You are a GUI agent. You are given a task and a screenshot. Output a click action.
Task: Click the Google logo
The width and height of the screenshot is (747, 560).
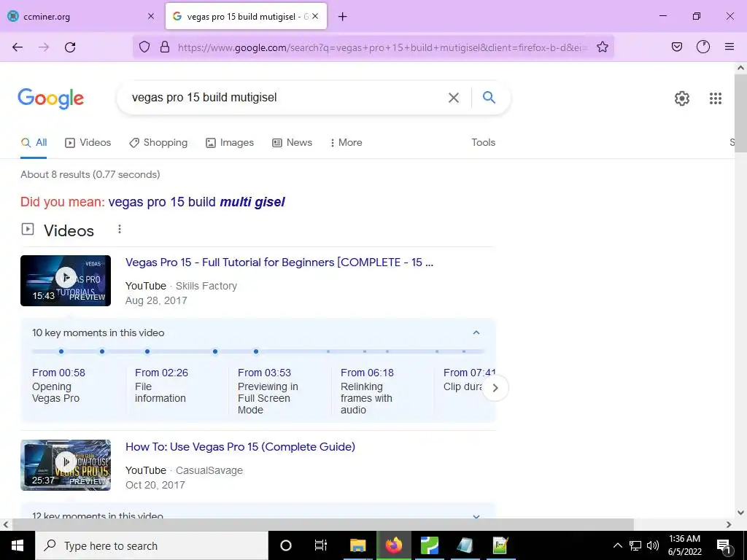[50, 98]
